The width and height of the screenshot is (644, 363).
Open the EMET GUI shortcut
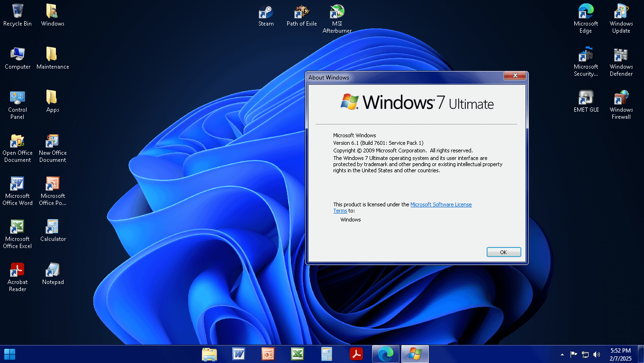[586, 98]
